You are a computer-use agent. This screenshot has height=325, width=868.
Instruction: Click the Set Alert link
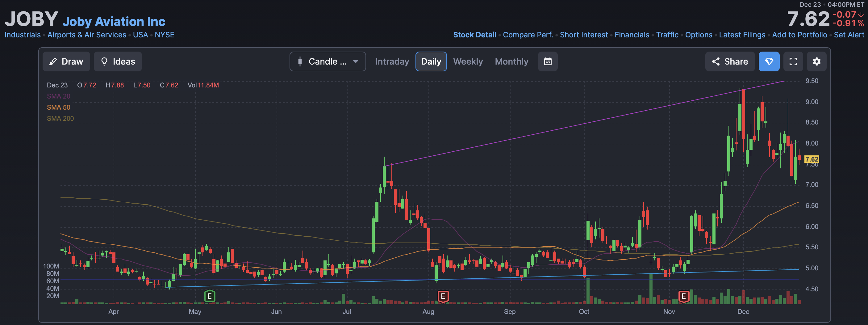click(849, 35)
